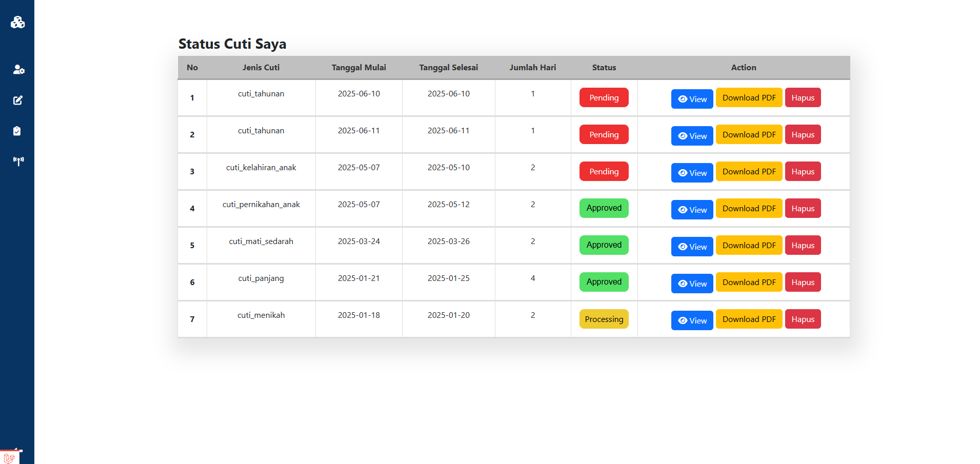Click the Pending status badge in row 3
The image size is (980, 464).
[x=604, y=172]
